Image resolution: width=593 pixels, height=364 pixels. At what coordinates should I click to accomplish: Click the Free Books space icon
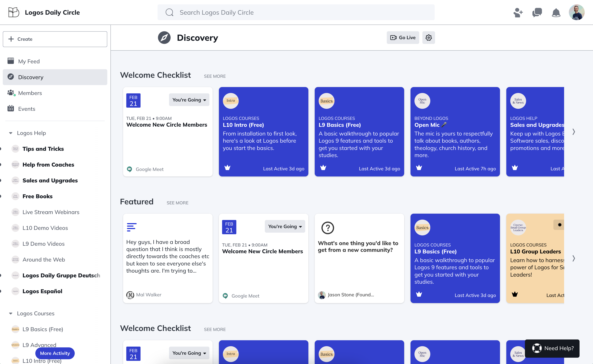point(15,196)
